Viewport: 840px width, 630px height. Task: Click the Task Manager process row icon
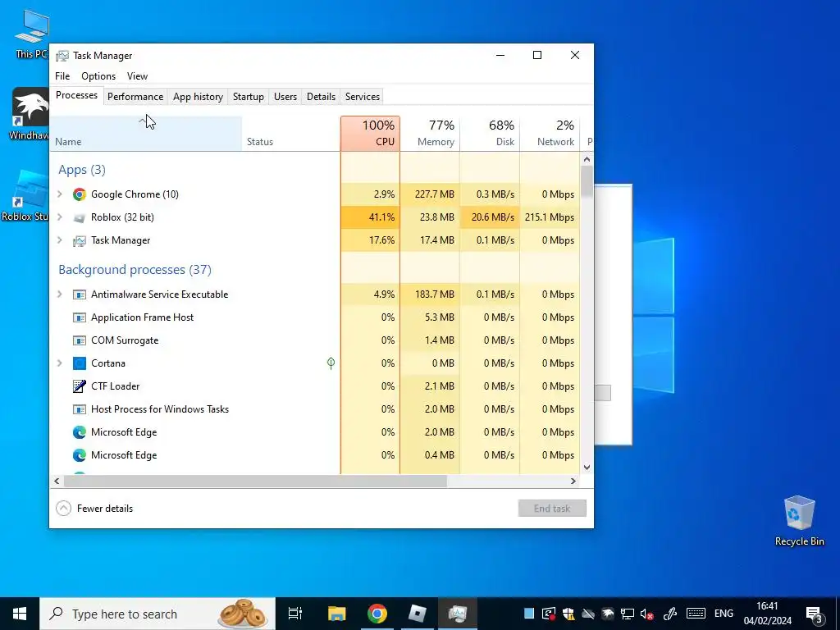[x=80, y=240]
